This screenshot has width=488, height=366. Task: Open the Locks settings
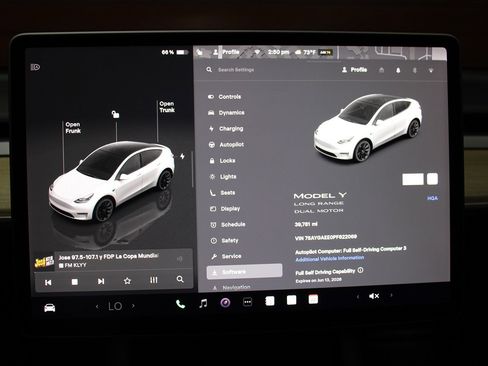click(222, 161)
